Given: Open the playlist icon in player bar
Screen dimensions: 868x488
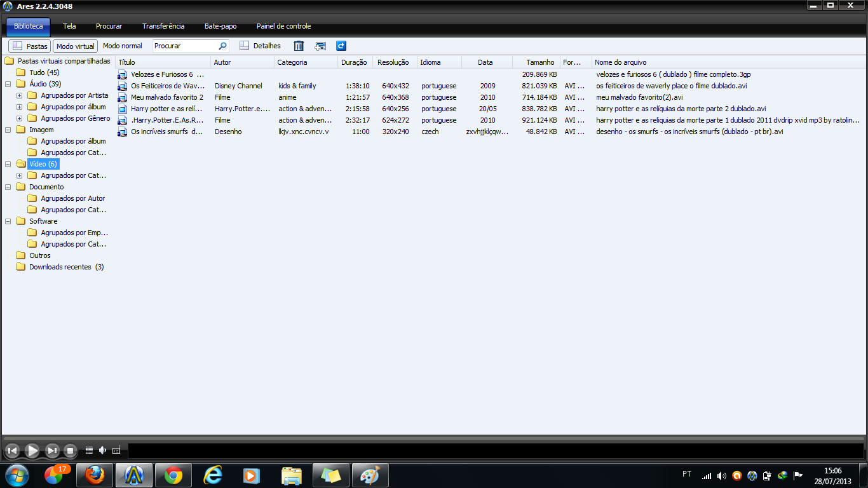Looking at the screenshot, I should pos(89,450).
